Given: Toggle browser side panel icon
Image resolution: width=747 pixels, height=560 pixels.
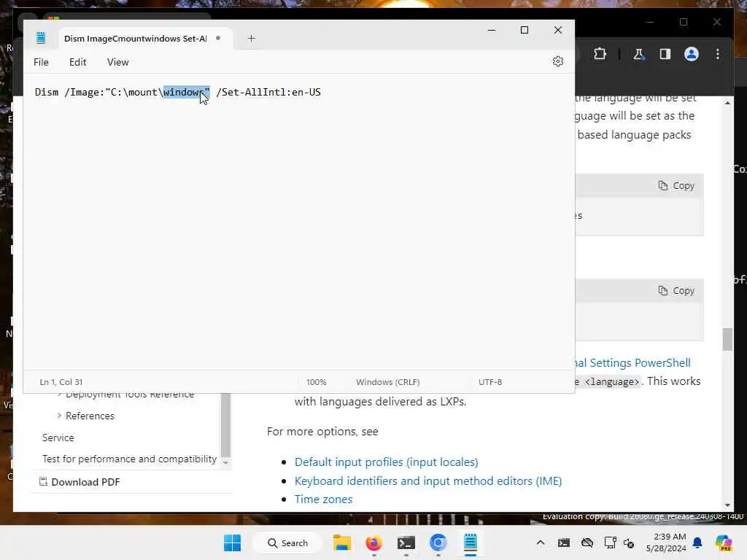Looking at the screenshot, I should pyautogui.click(x=665, y=54).
